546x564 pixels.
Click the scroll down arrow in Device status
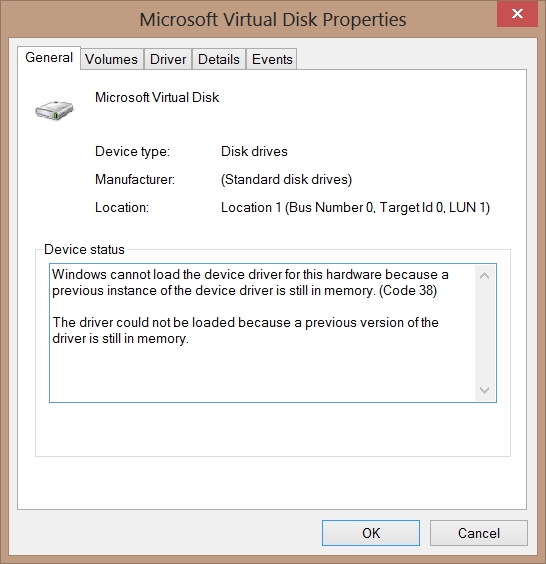click(x=484, y=390)
